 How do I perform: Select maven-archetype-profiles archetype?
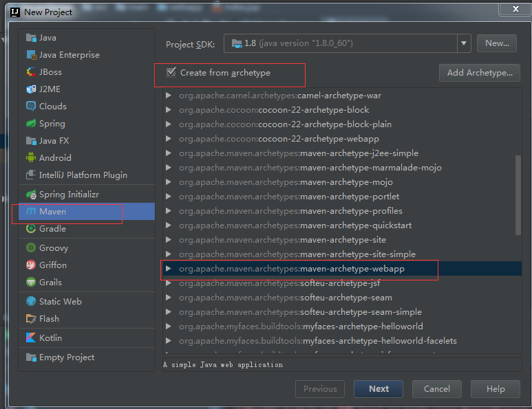[x=342, y=211]
